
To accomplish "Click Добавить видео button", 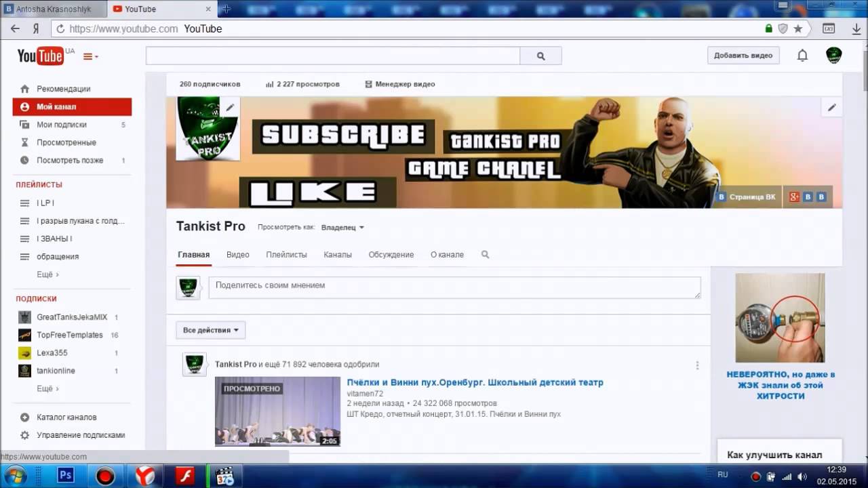I will tap(743, 56).
